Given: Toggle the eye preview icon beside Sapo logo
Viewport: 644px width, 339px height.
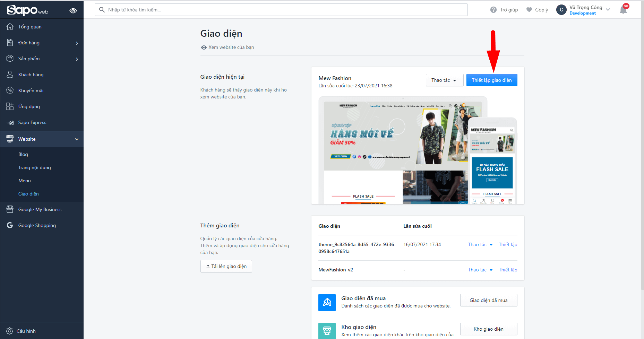Looking at the screenshot, I should [73, 11].
